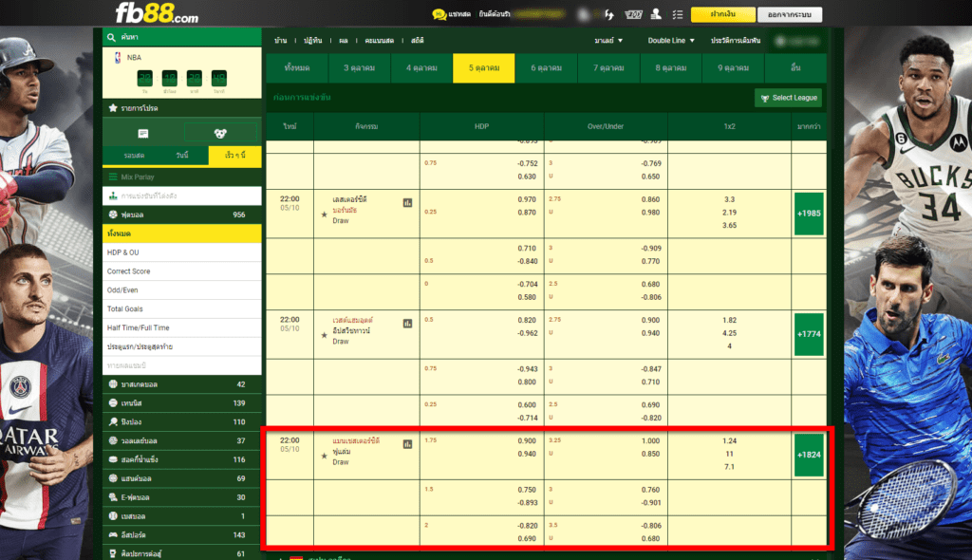Select the 6 ตุลาคม date tab
972x560 pixels.
[x=546, y=68]
